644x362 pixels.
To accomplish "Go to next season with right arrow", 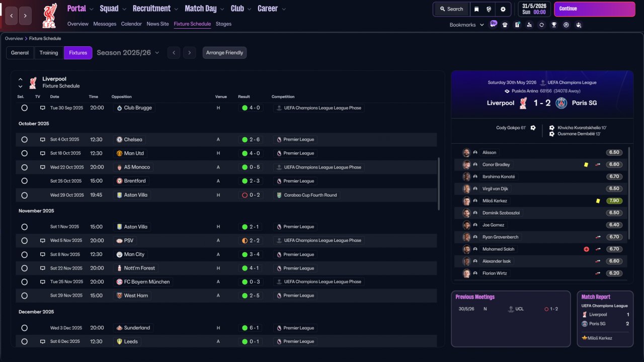I will [189, 53].
